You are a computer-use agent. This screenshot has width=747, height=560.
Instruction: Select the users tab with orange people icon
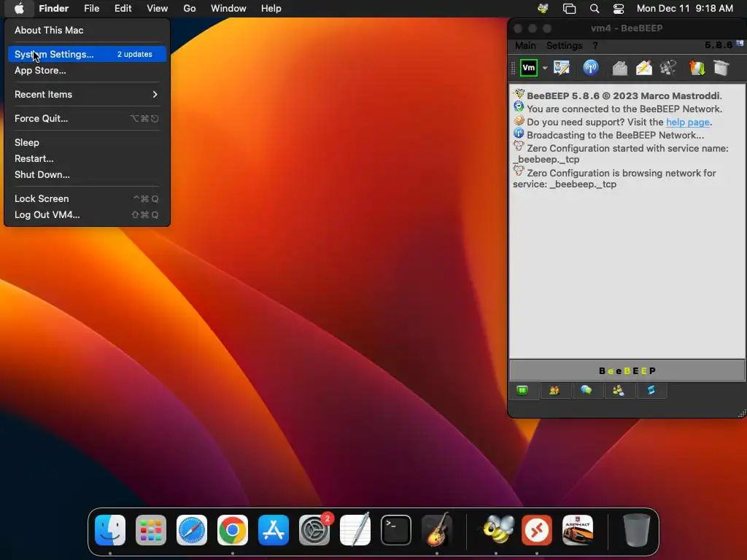[554, 391]
